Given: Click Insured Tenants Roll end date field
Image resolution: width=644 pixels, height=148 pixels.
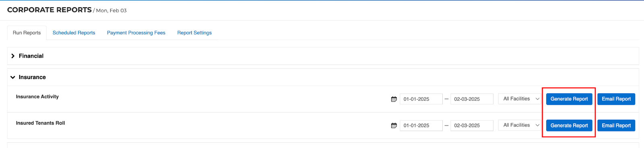Looking at the screenshot, I should [472, 126].
